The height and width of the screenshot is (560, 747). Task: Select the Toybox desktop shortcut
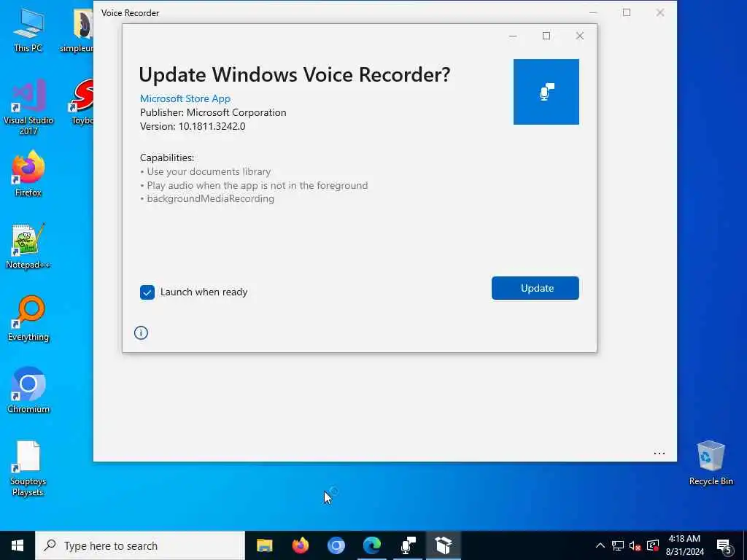pyautogui.click(x=82, y=102)
